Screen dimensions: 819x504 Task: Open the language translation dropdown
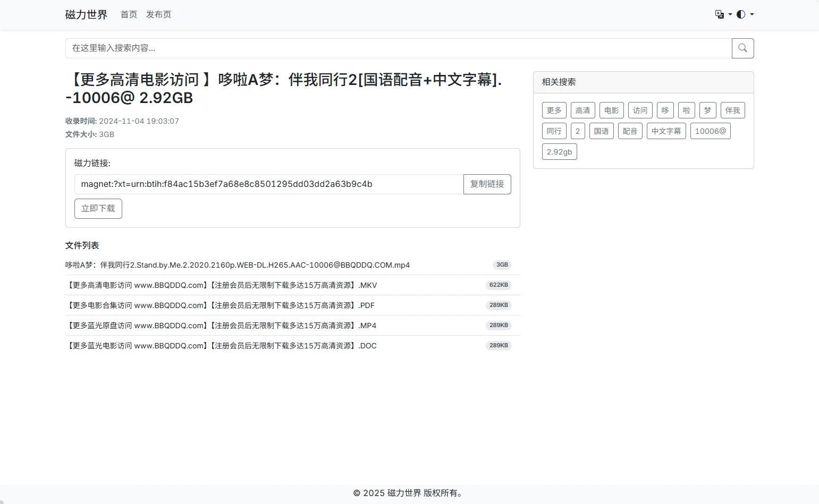click(x=723, y=14)
